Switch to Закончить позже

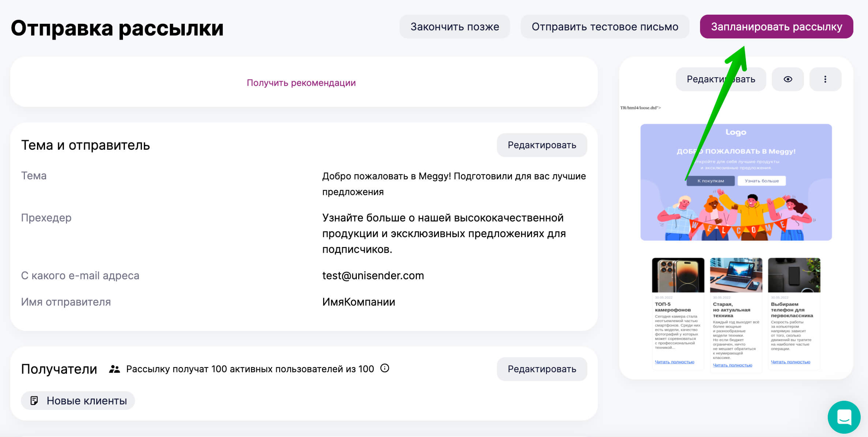(454, 26)
